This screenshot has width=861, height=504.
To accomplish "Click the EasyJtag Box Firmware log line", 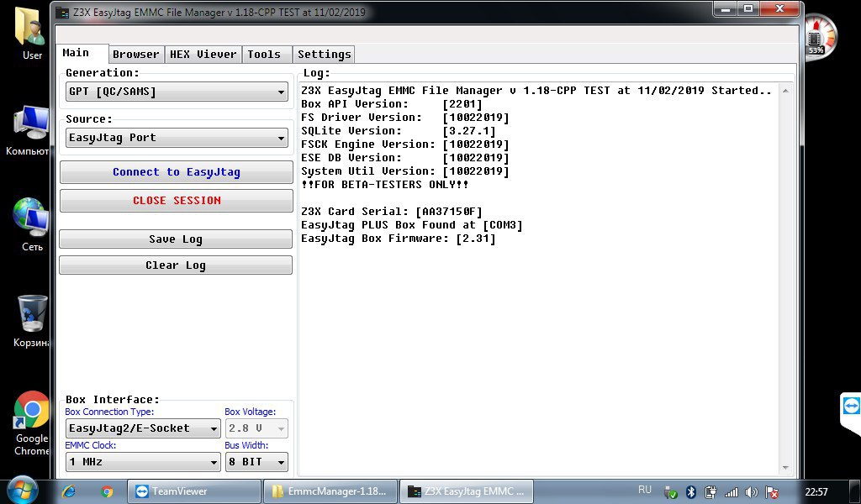I will point(398,239).
